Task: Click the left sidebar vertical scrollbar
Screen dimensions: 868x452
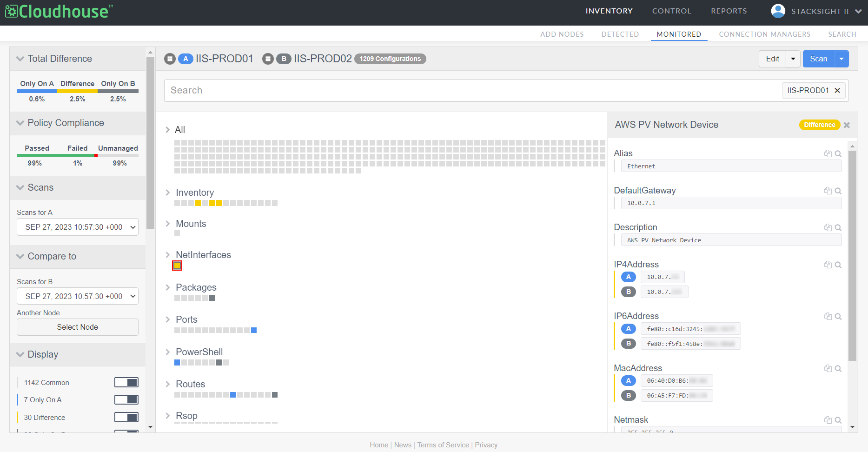Action: click(x=150, y=143)
